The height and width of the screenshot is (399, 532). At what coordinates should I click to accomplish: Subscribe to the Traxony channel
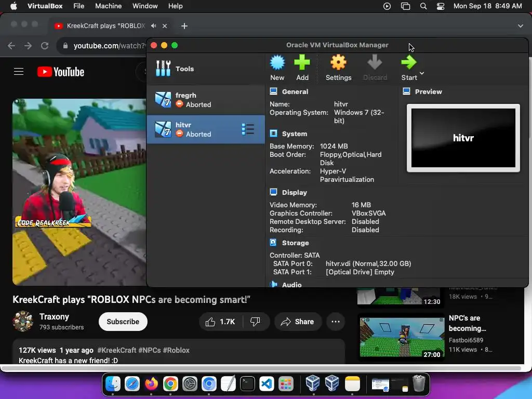123,322
